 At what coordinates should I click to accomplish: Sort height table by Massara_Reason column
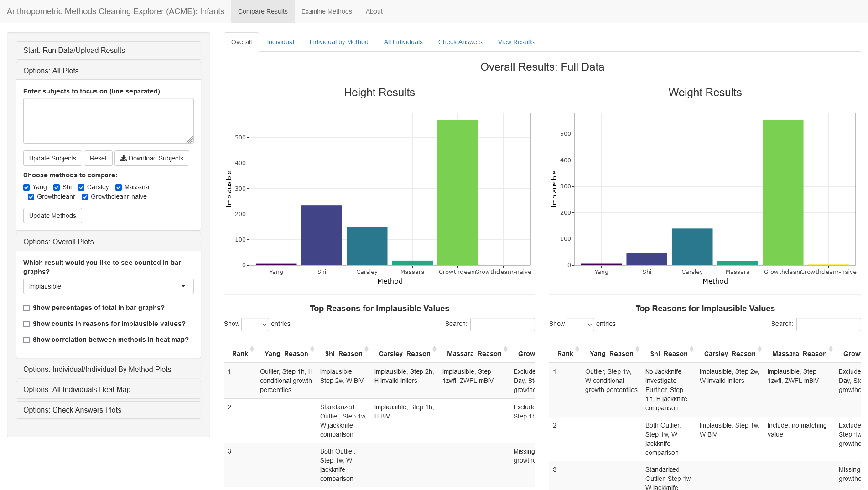click(474, 354)
